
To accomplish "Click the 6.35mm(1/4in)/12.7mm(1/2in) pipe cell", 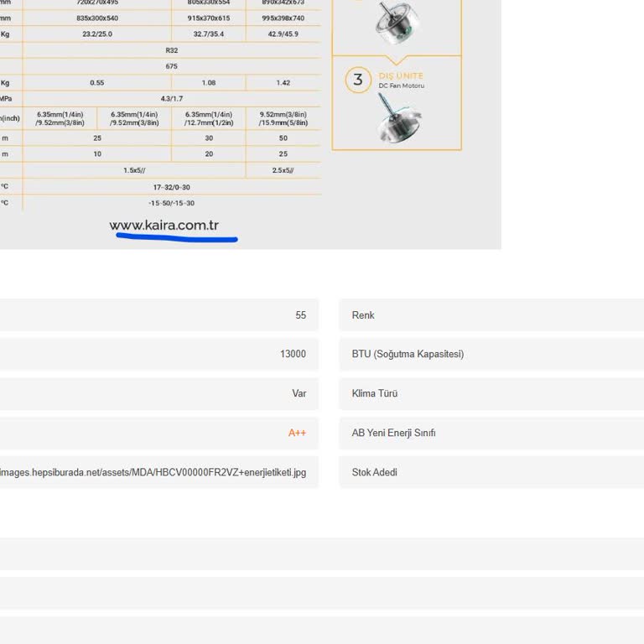I will tap(209, 118).
